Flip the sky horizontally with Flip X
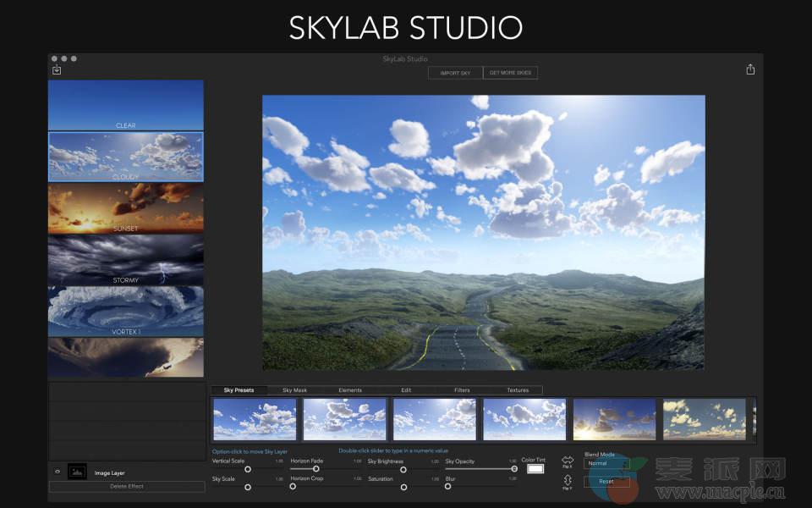 click(x=568, y=461)
